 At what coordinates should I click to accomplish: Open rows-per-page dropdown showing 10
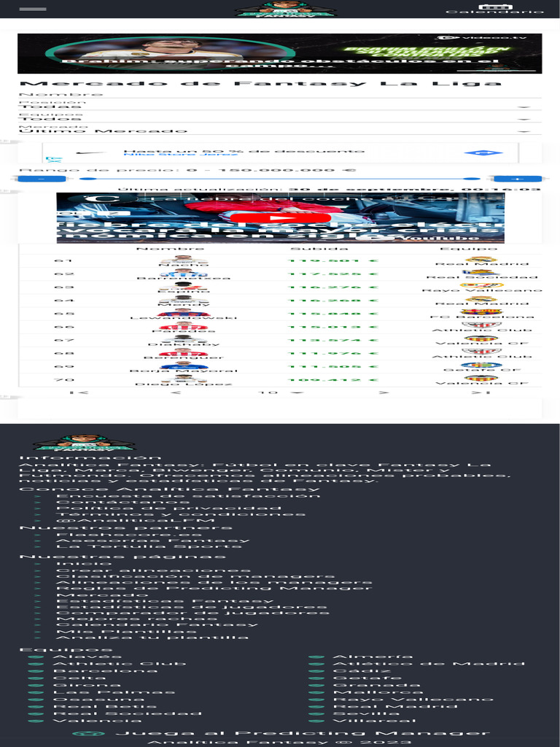click(x=281, y=392)
